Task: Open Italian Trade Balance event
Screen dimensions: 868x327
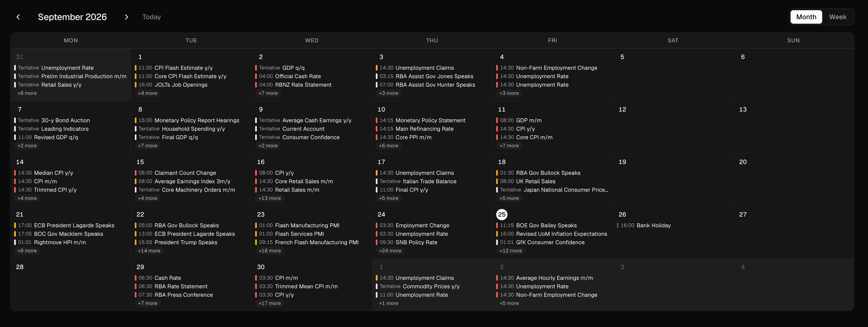Action: 432,181
